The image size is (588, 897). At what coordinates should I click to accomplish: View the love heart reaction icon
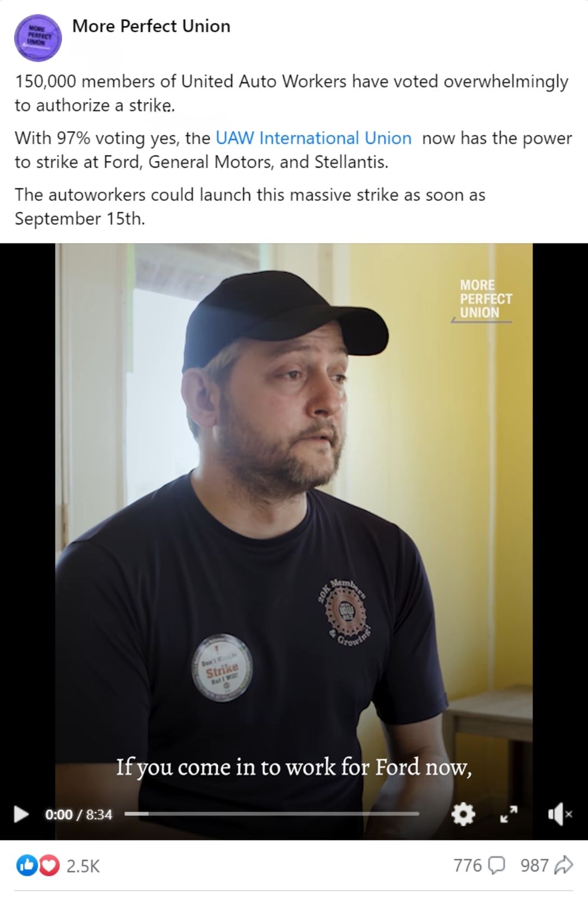[49, 865]
